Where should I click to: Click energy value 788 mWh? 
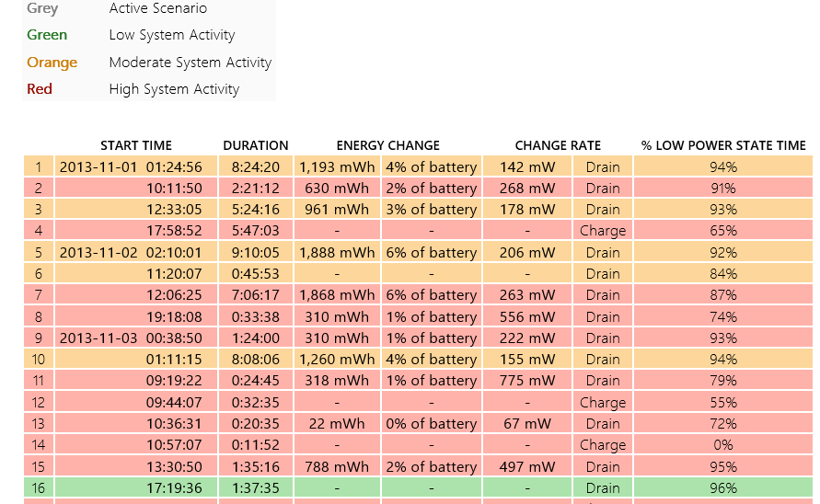pos(337,466)
